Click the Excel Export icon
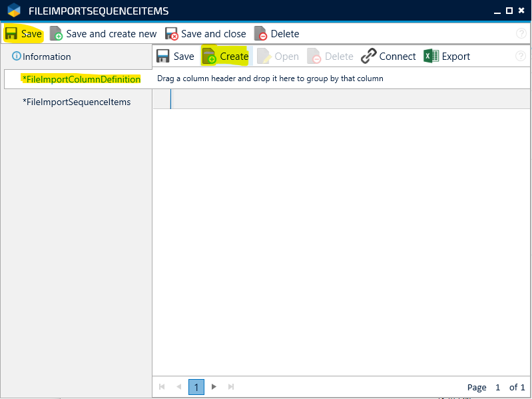532x399 pixels. (431, 57)
